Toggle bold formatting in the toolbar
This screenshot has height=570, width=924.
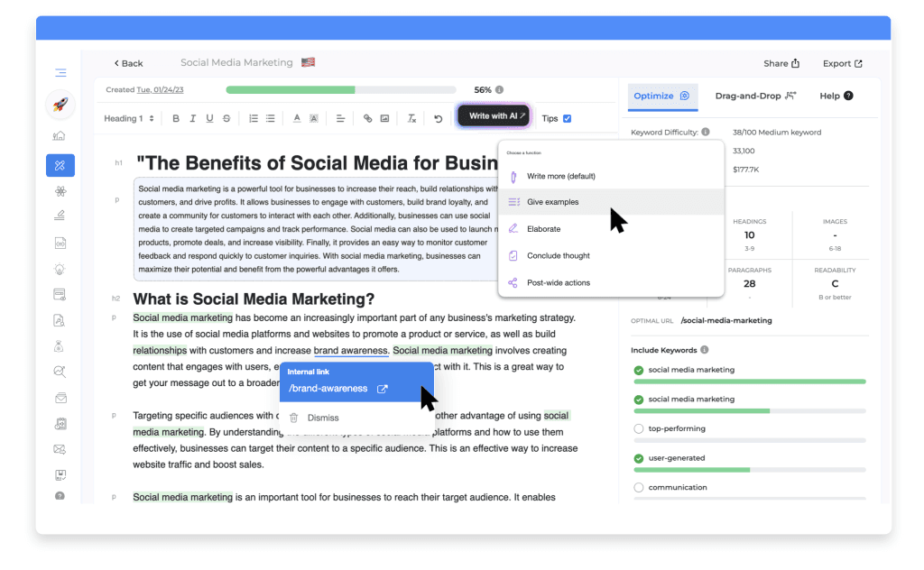(176, 118)
